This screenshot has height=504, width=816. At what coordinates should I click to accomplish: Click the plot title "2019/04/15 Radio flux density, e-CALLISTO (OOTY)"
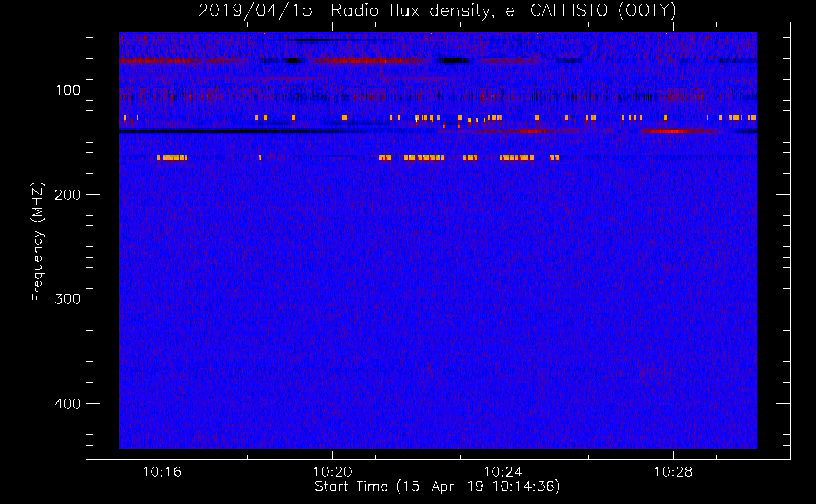[437, 11]
